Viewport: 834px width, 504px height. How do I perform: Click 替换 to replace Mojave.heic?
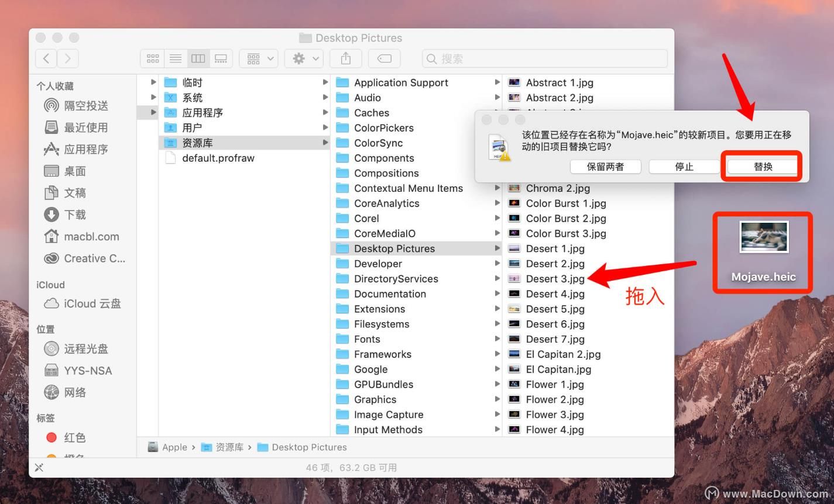(x=762, y=167)
